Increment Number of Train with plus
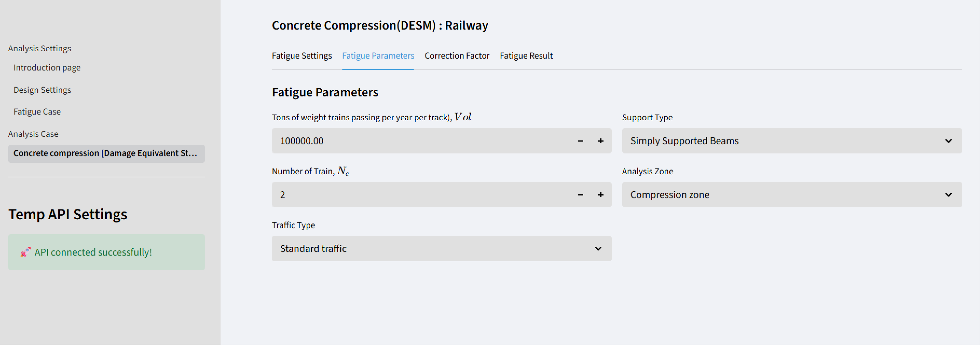980x345 pixels. pyautogui.click(x=601, y=195)
